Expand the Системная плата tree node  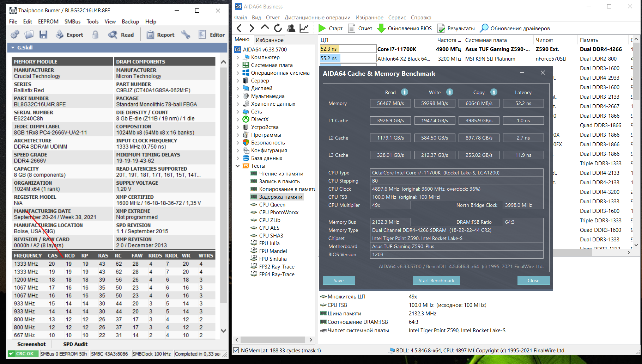(238, 65)
